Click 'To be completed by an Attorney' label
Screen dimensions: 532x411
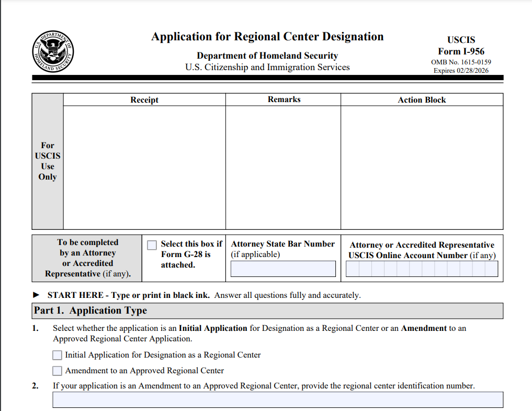(88, 258)
